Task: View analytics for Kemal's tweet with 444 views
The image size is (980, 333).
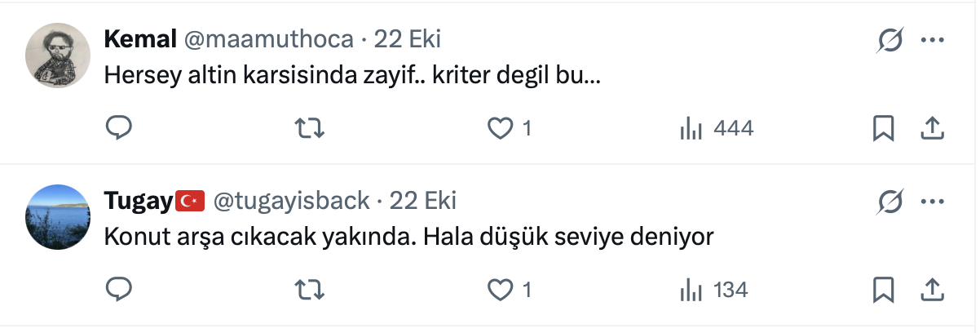Action: pos(691,128)
